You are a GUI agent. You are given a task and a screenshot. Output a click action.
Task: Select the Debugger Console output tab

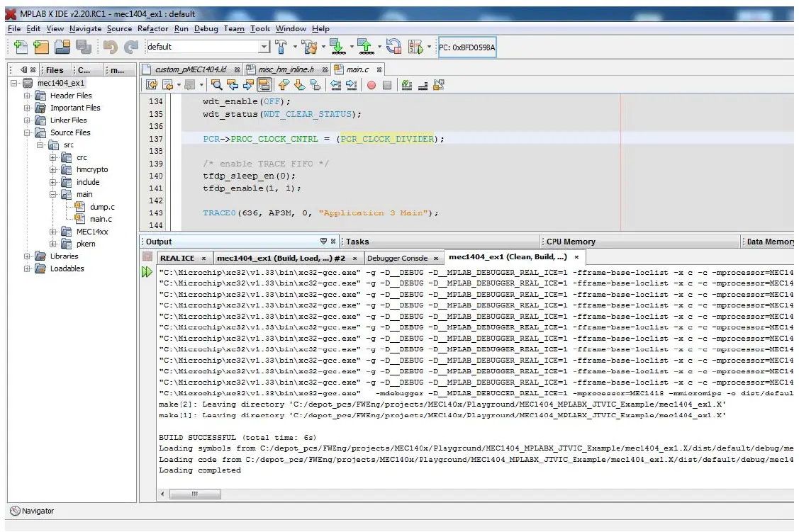398,258
